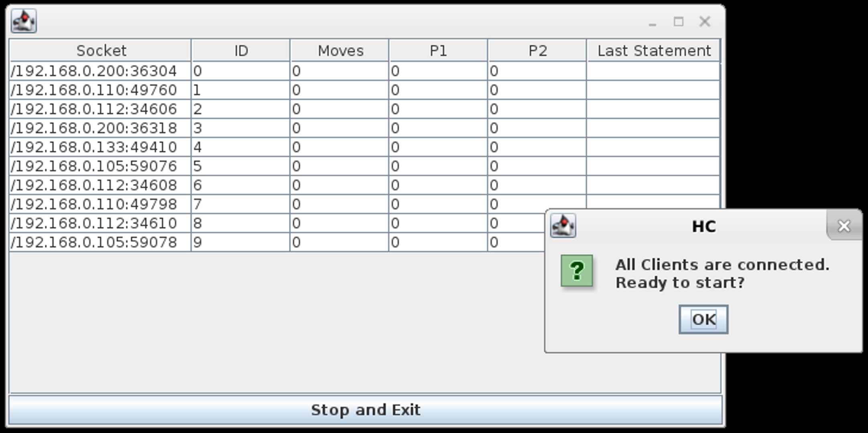The image size is (868, 433).
Task: Minimize the main window
Action: [x=652, y=22]
